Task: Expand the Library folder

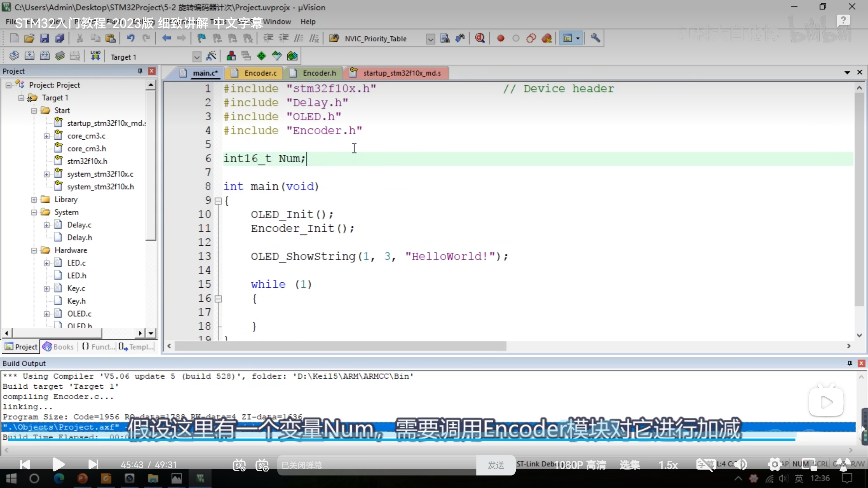Action: click(34, 200)
